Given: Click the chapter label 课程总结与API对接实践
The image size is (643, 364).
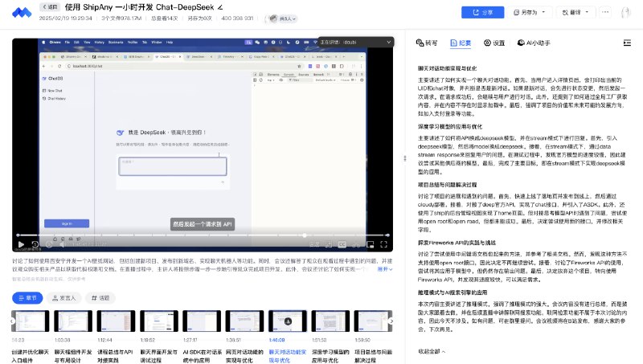Looking at the screenshot, I should 115,356.
